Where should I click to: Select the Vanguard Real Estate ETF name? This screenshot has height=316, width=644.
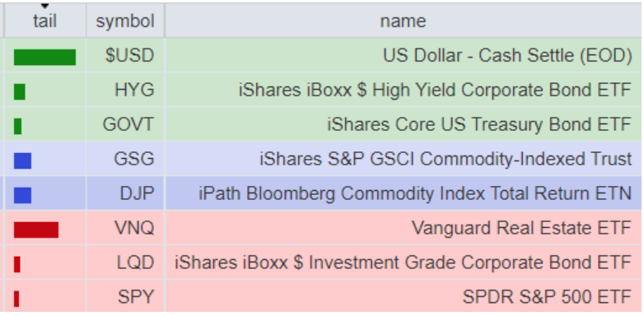tap(521, 228)
